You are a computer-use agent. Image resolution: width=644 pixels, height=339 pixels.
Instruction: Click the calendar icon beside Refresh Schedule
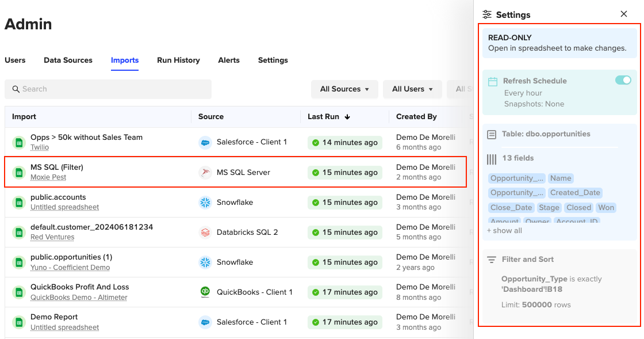(x=493, y=81)
